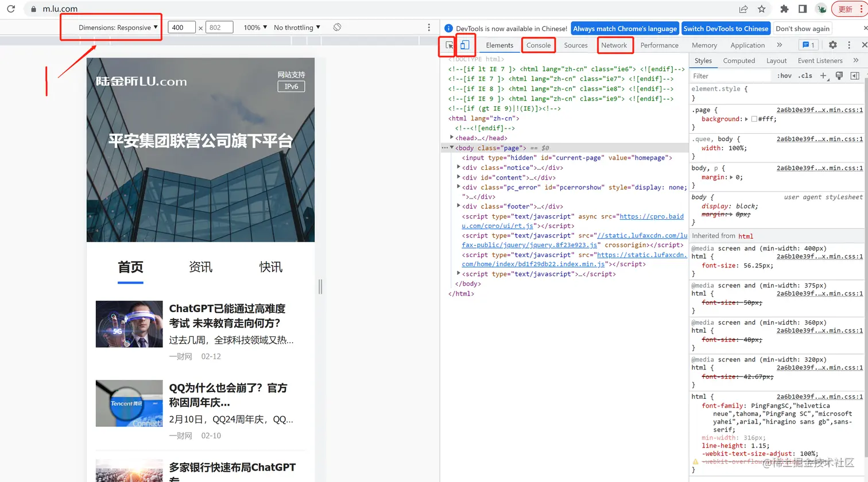This screenshot has width=868, height=482.
Task: Click the Don't show again link
Action: pos(802,28)
